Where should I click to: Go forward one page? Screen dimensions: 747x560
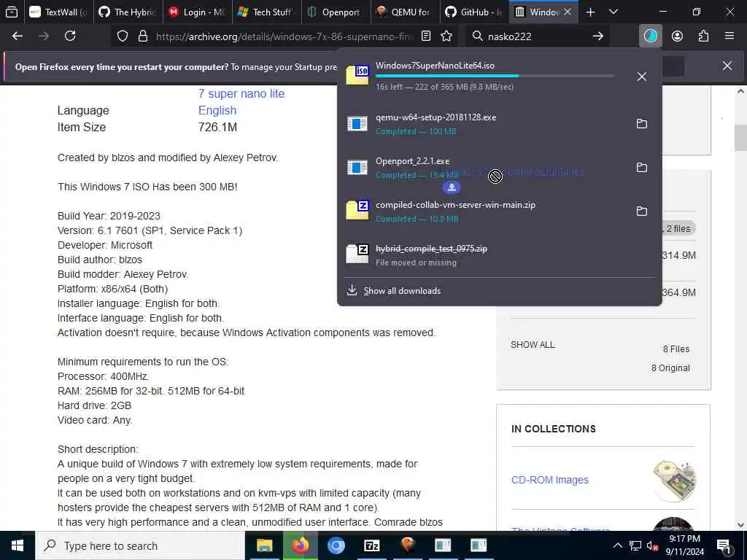[x=44, y=36]
